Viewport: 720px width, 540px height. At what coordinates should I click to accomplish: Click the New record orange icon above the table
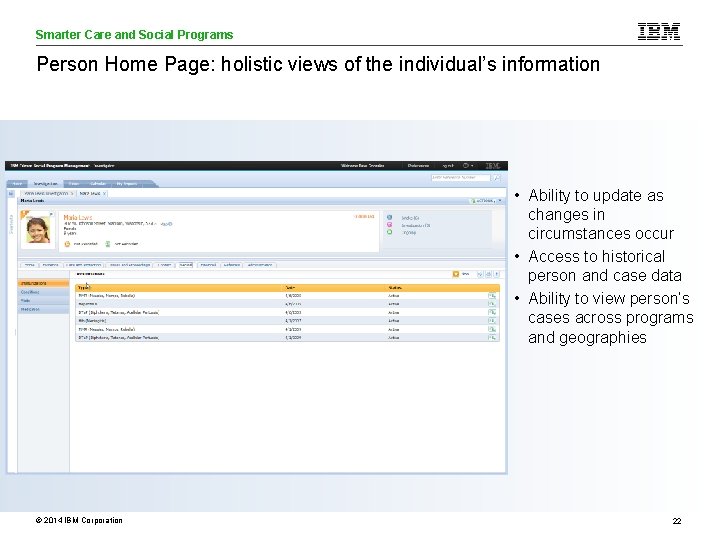tap(456, 274)
